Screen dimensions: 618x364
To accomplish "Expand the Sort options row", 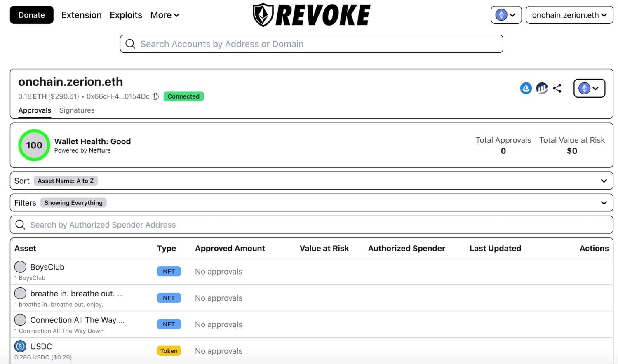I will coord(311,181).
